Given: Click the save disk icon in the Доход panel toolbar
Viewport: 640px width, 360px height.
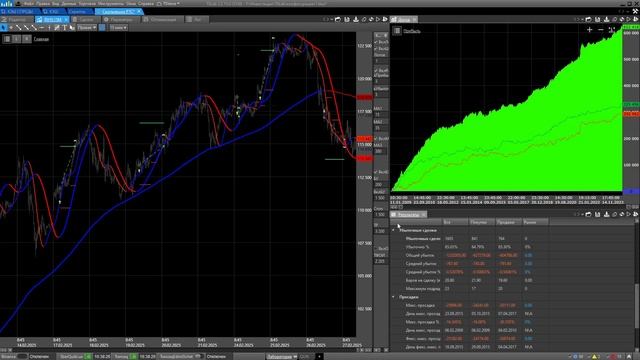Looking at the screenshot, I should point(598,19).
